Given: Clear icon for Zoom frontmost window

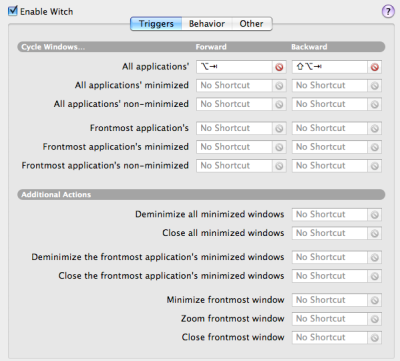Looking at the screenshot, I should coord(375,318).
